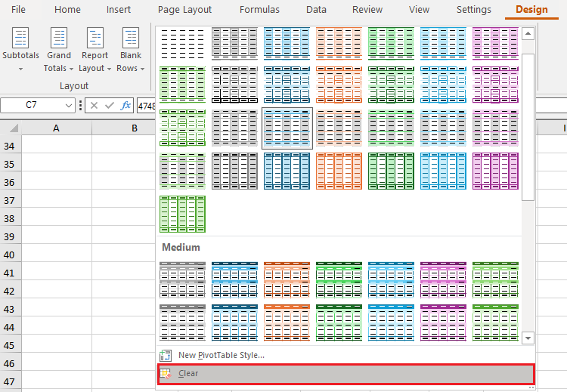The image size is (567, 392).
Task: Open the Formulas tab
Action: pos(259,10)
